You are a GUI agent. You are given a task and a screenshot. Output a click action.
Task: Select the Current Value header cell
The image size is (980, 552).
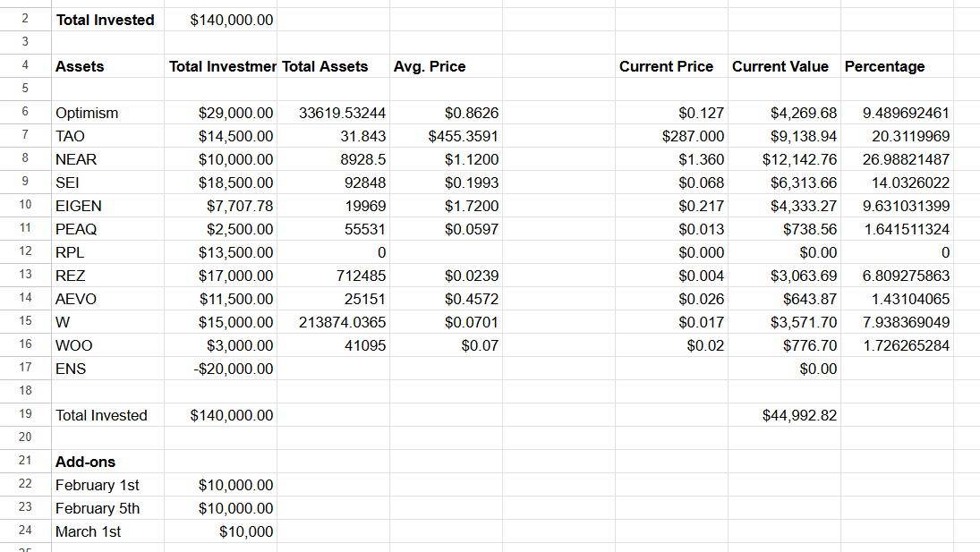784,66
